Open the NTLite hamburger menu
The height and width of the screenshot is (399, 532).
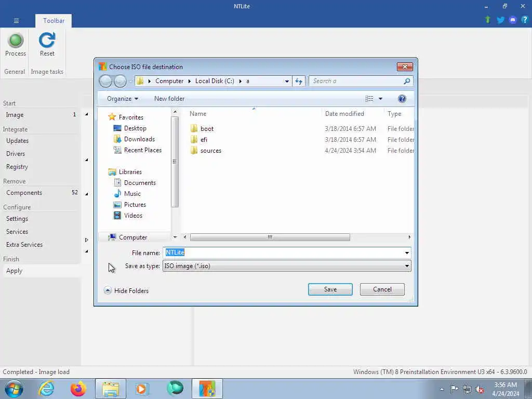pyautogui.click(x=16, y=21)
